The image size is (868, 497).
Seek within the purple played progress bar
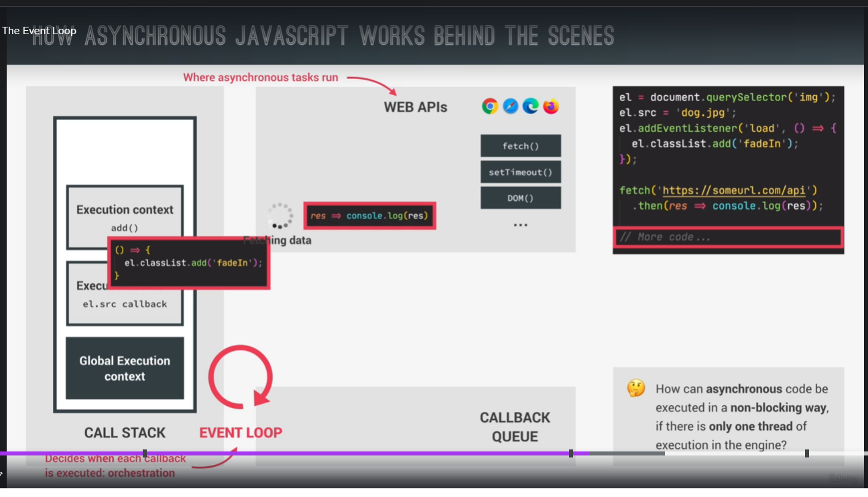pyautogui.click(x=335, y=453)
